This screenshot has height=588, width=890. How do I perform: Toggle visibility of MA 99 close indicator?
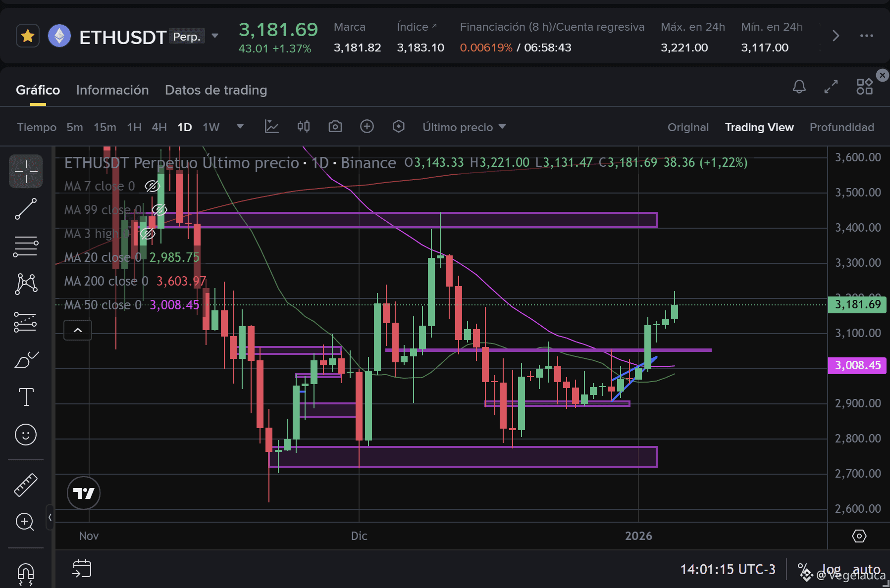[x=159, y=210]
